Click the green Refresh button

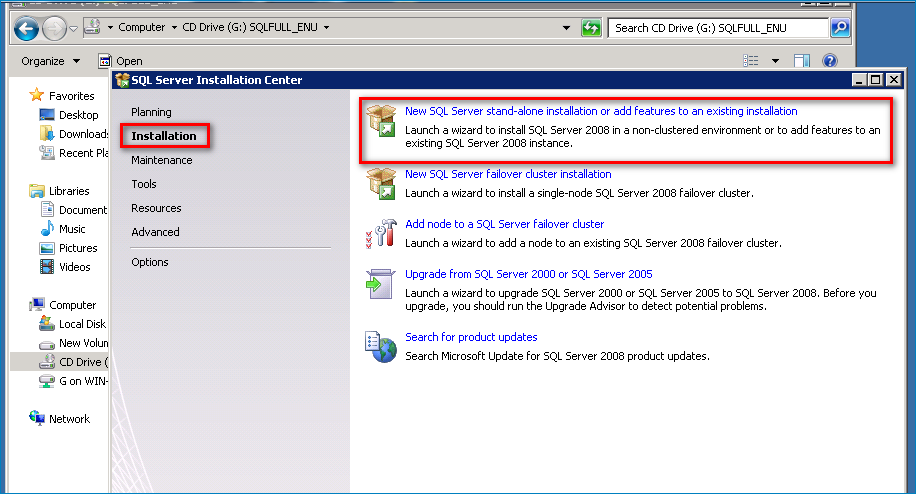point(591,27)
